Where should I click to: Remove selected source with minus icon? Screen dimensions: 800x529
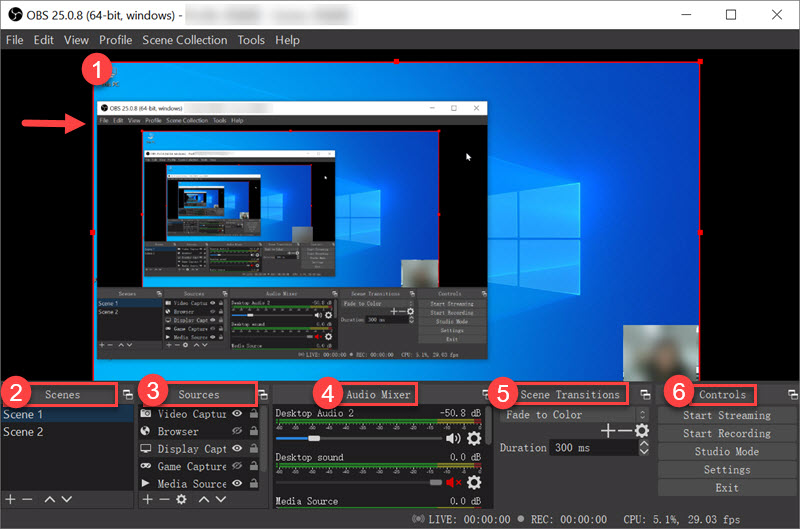[164, 498]
